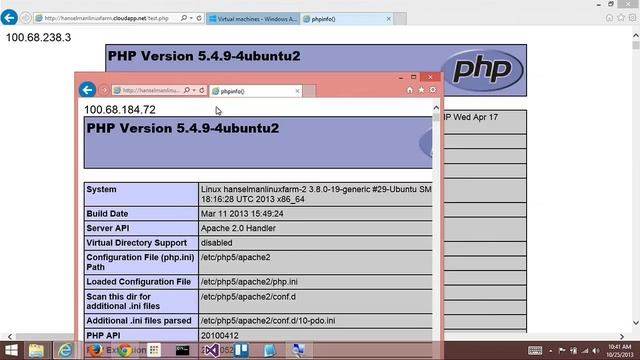Screen dimensions: 640x360
Task: Open File Explorer from the taskbar
Action: pos(36,350)
